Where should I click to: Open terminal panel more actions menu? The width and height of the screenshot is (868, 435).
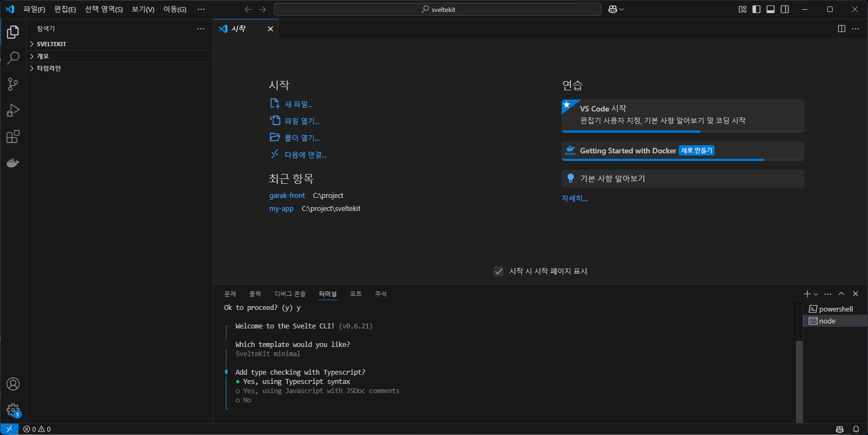[828, 294]
